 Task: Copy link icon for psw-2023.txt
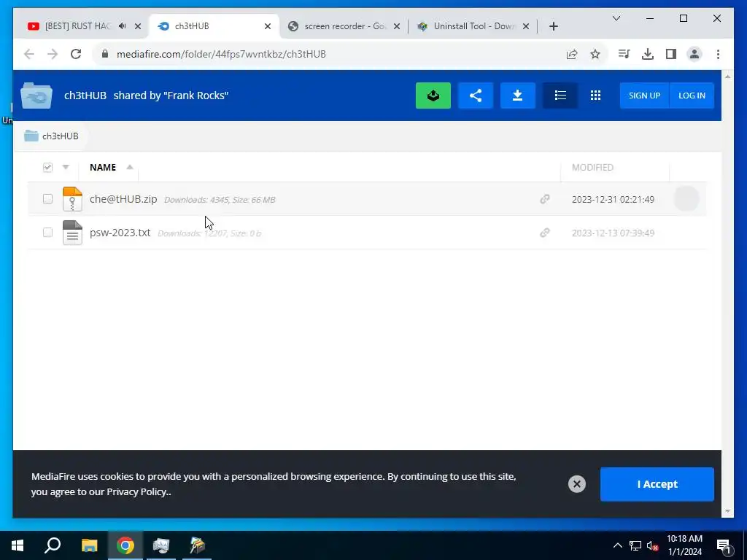click(545, 233)
